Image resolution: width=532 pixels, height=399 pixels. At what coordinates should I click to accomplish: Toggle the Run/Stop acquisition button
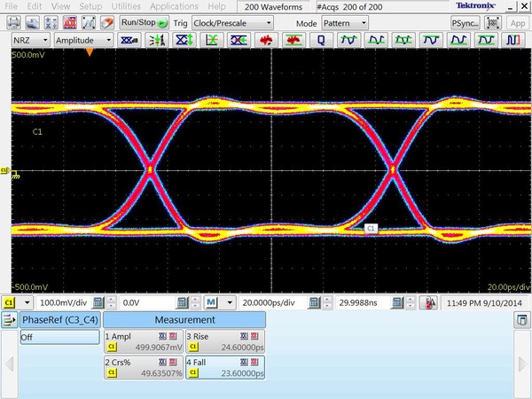coord(144,22)
